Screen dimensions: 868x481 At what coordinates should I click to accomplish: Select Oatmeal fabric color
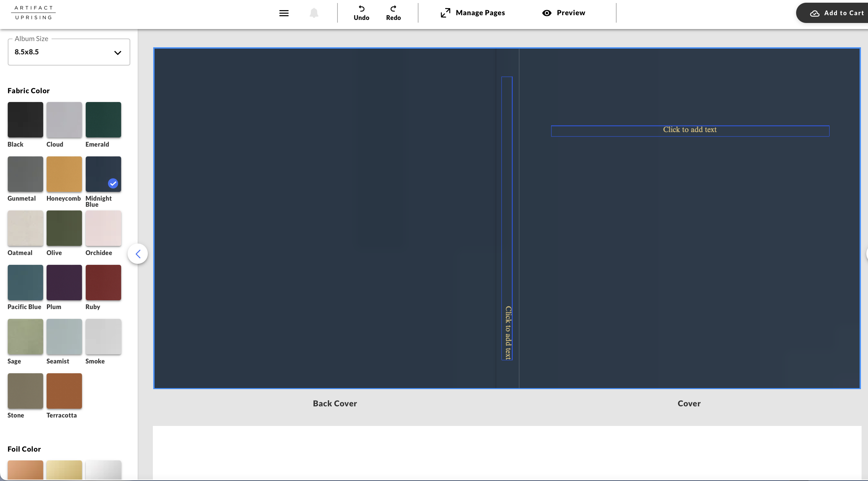pos(25,228)
